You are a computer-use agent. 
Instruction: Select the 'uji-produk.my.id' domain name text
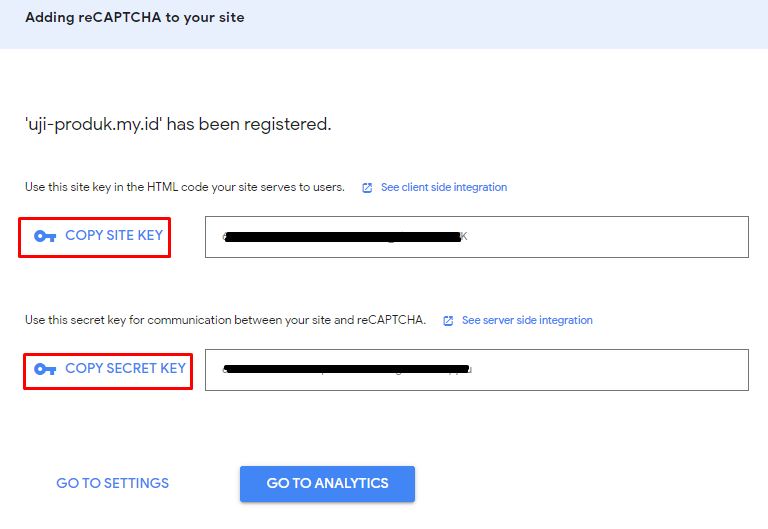[93, 124]
